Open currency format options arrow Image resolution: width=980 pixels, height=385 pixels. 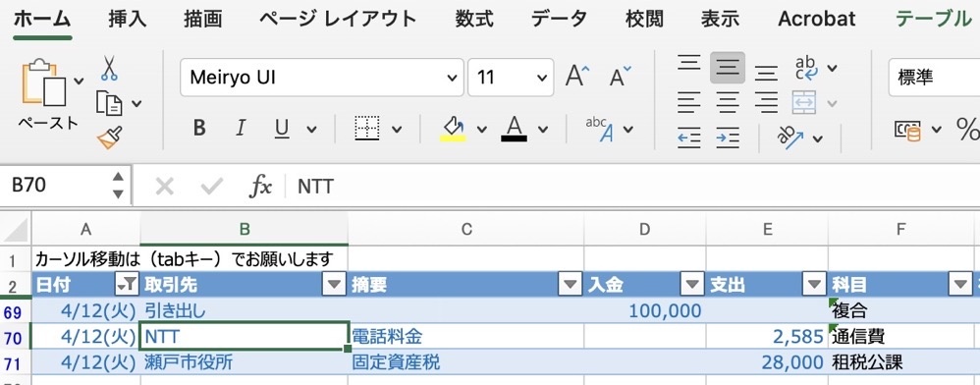(x=936, y=130)
